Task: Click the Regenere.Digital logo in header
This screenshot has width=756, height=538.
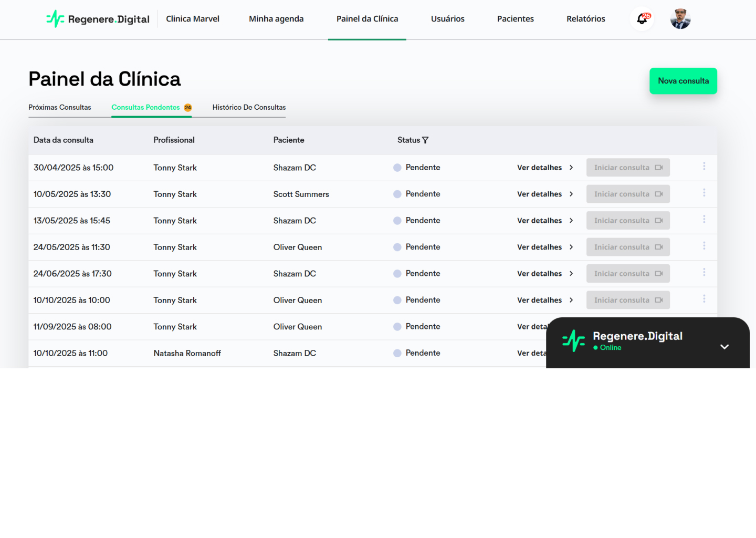Action: [98, 19]
